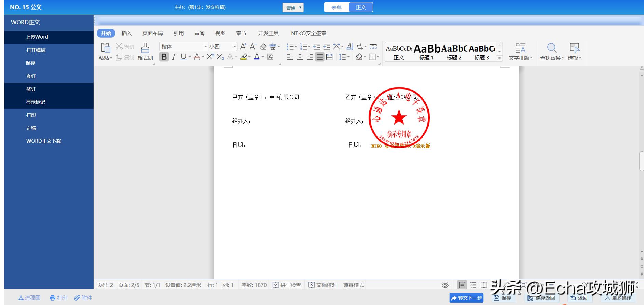The height and width of the screenshot is (305, 644).
Task: Toggle left text alignment
Action: [290, 57]
